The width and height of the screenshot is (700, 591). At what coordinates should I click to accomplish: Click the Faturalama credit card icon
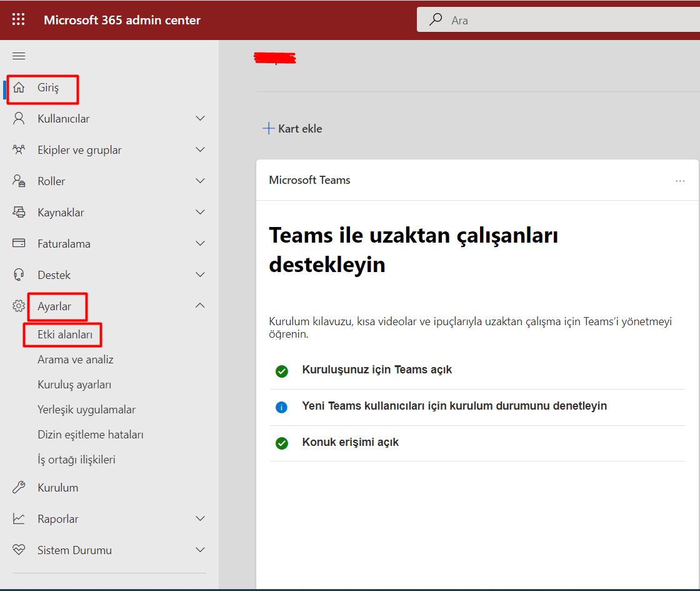(x=19, y=243)
